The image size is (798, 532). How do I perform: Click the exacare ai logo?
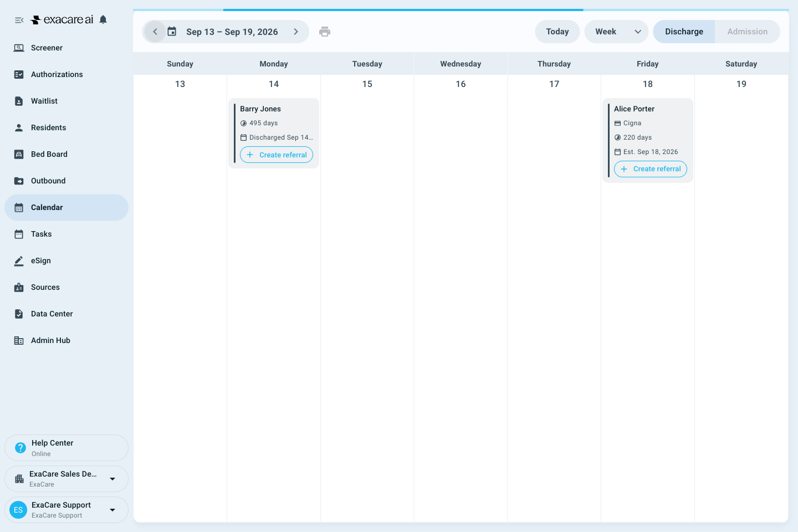62,20
